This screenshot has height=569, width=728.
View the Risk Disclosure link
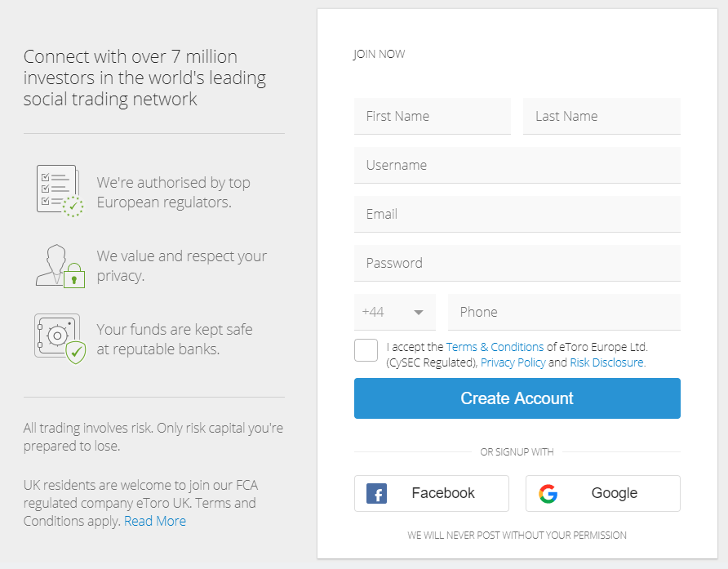[x=606, y=362]
